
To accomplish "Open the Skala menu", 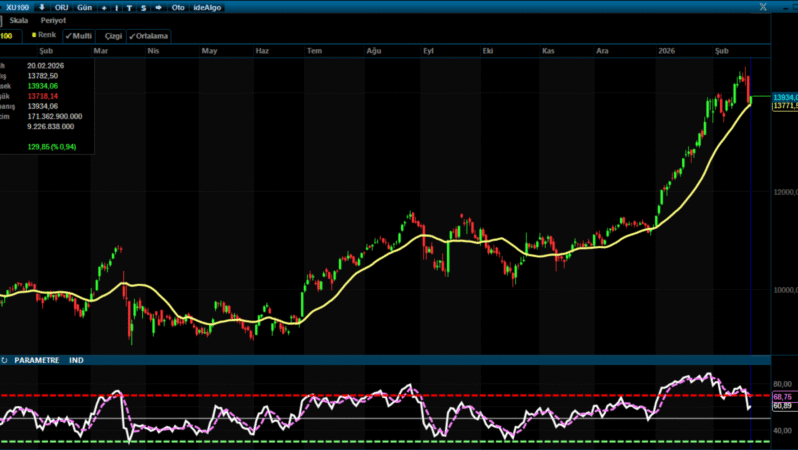I will pyautogui.click(x=19, y=20).
